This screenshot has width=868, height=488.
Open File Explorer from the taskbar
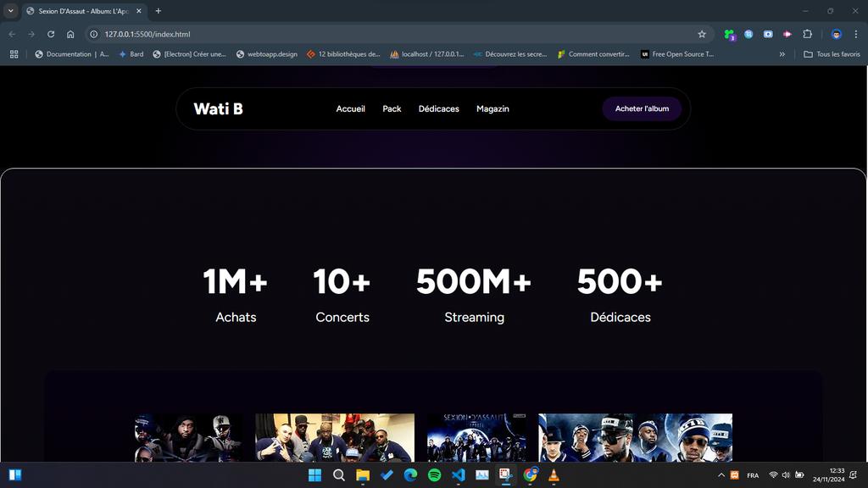(x=363, y=475)
